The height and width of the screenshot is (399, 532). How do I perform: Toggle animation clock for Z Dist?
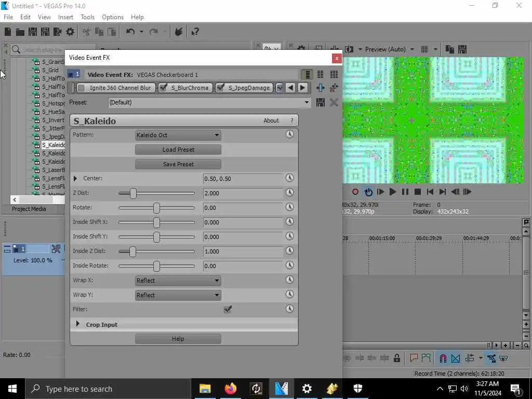(x=289, y=193)
